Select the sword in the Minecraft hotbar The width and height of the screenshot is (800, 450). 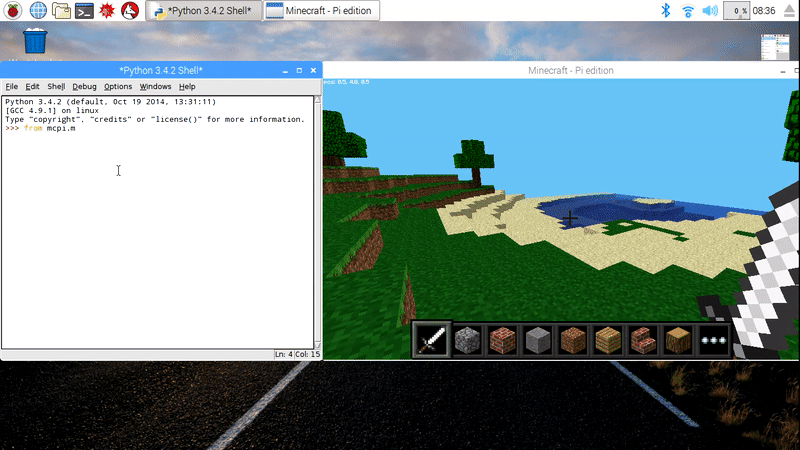click(x=432, y=341)
